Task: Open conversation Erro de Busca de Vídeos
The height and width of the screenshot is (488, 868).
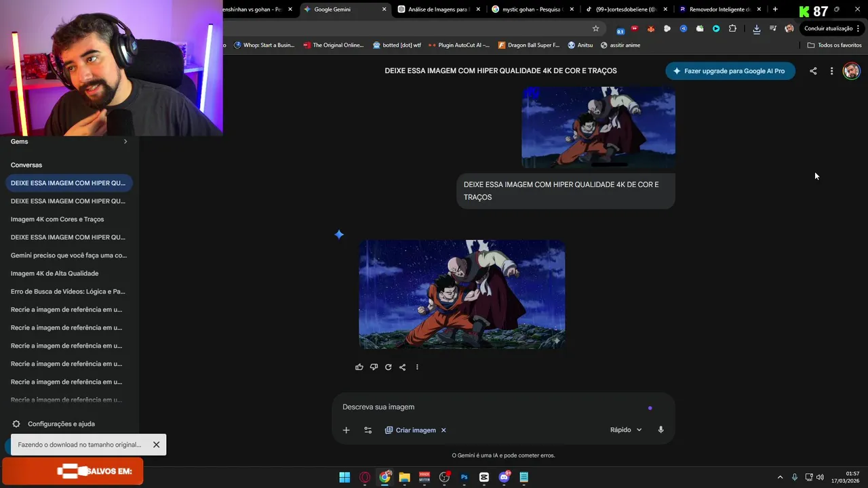Action: (68, 291)
